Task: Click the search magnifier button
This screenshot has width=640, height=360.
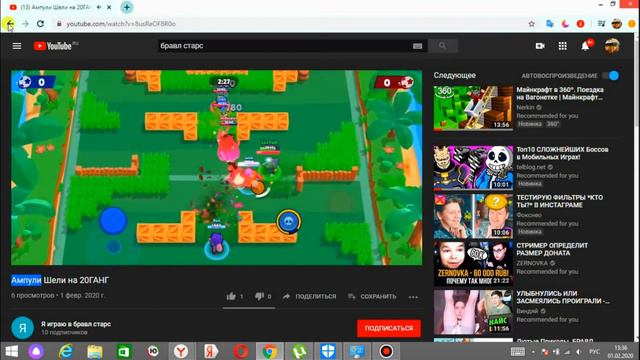Action: 442,46
